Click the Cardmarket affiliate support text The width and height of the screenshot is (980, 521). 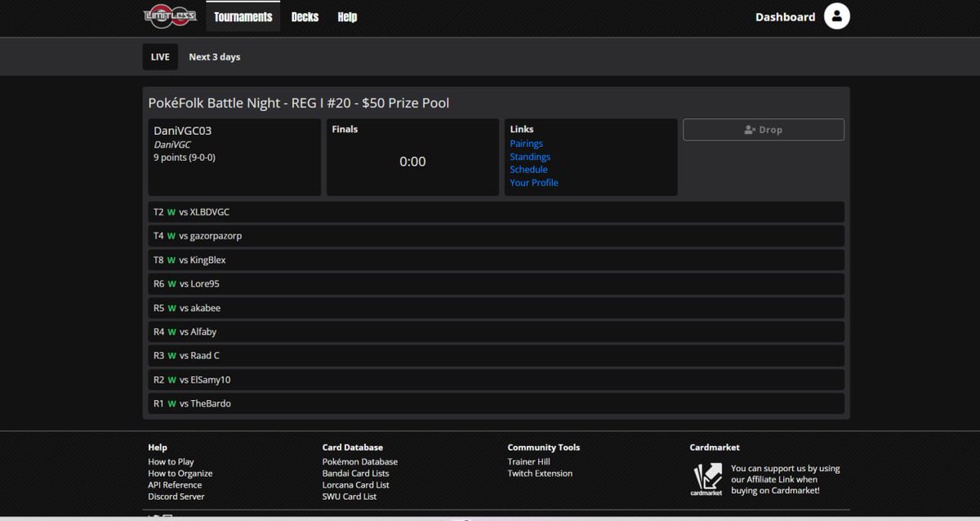click(786, 479)
